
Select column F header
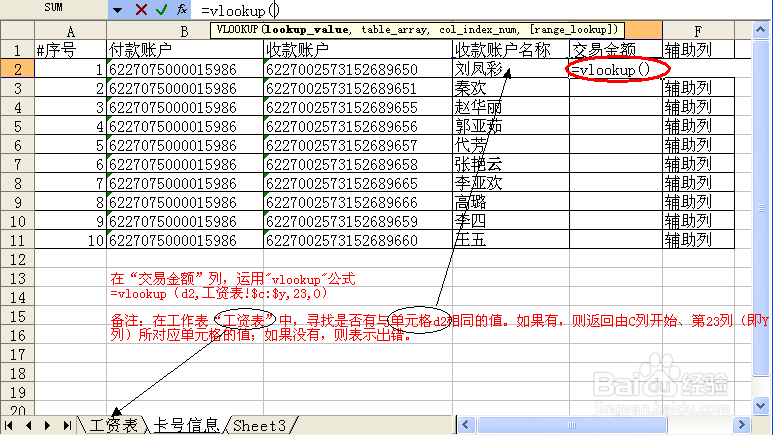coord(698,32)
